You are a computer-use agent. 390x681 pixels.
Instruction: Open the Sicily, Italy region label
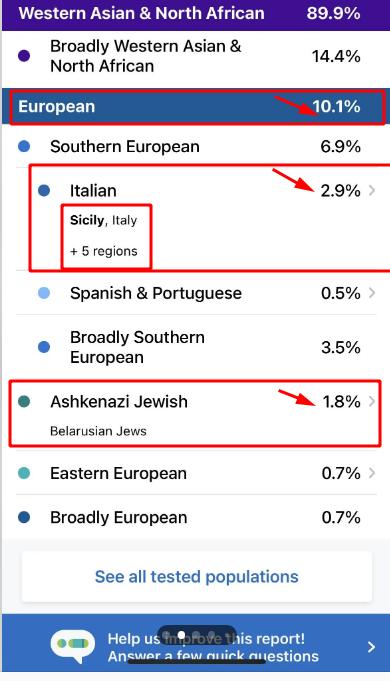tap(103, 220)
